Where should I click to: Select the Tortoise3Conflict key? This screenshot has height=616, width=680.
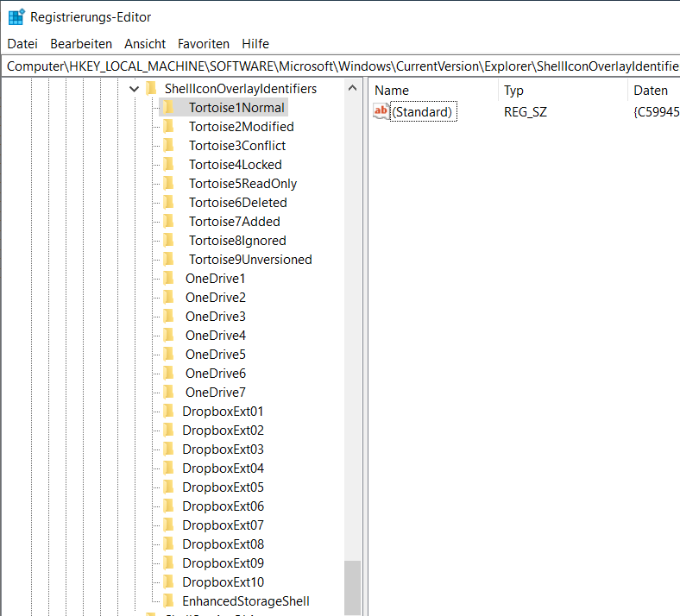pos(237,146)
